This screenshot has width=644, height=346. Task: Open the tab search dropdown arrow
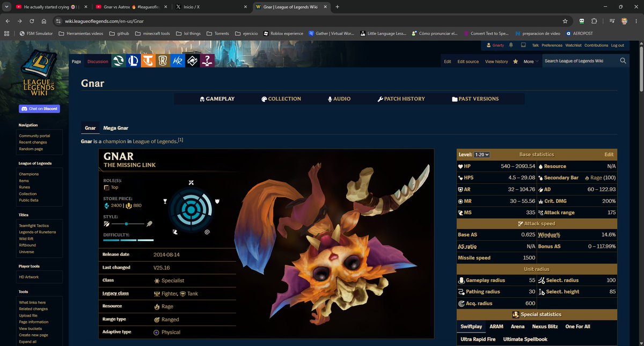point(6,7)
